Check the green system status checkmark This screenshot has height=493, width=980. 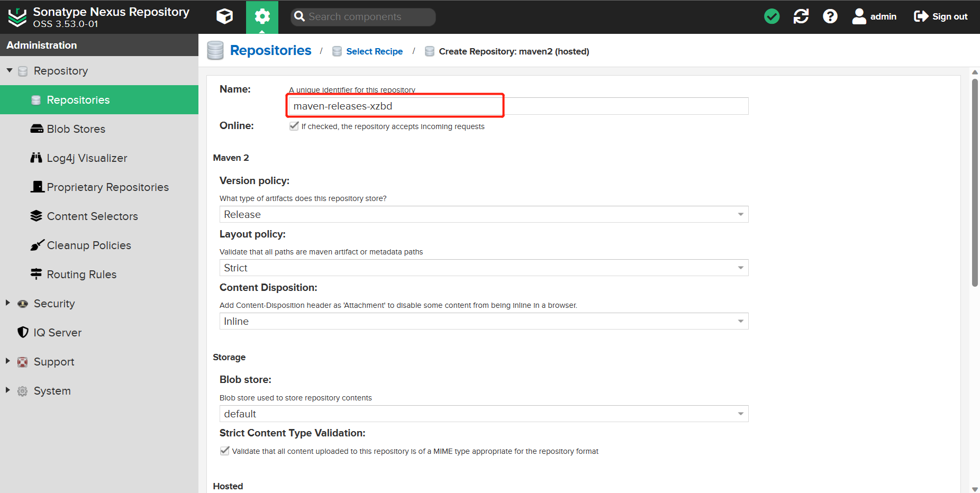coord(772,16)
